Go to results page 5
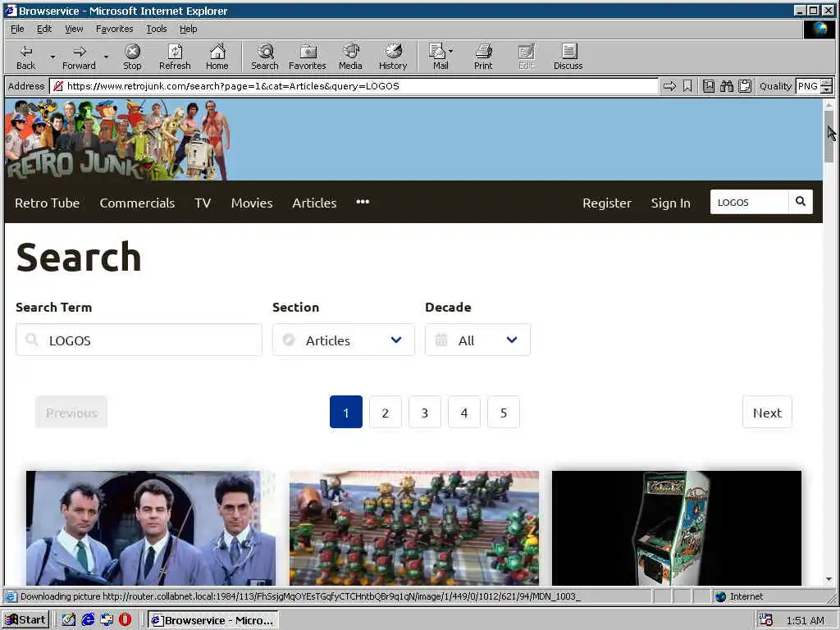Viewport: 840px width, 630px height. (x=504, y=412)
